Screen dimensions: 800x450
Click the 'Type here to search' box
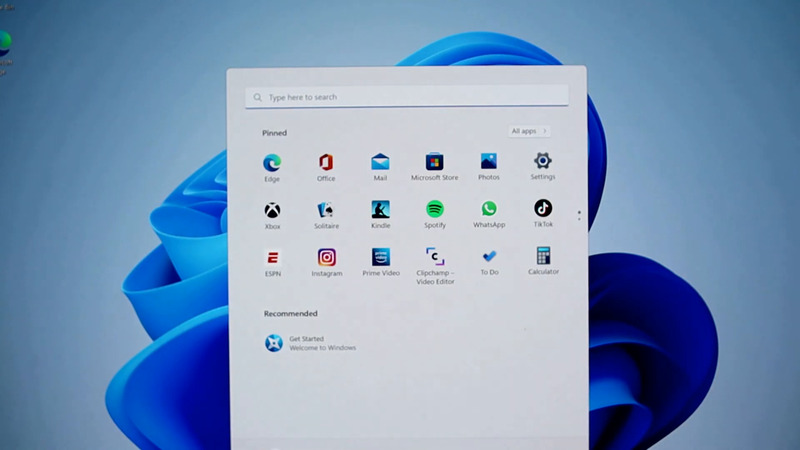(407, 97)
